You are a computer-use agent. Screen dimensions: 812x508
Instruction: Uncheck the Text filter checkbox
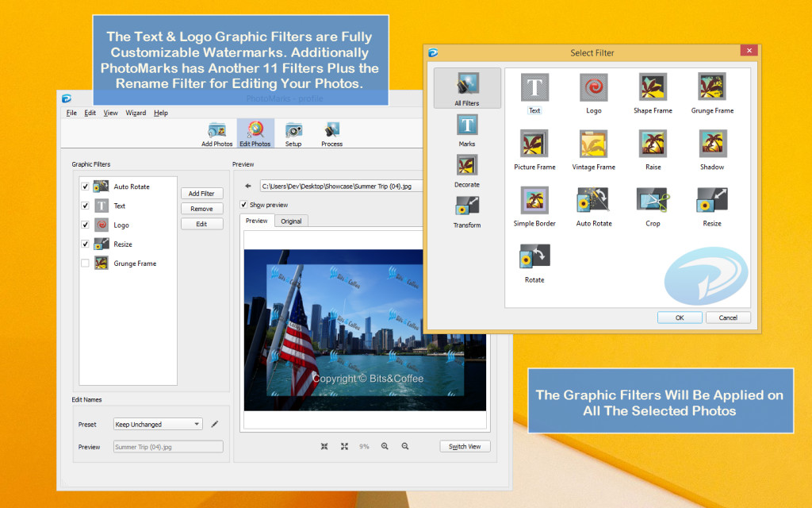[x=85, y=206]
